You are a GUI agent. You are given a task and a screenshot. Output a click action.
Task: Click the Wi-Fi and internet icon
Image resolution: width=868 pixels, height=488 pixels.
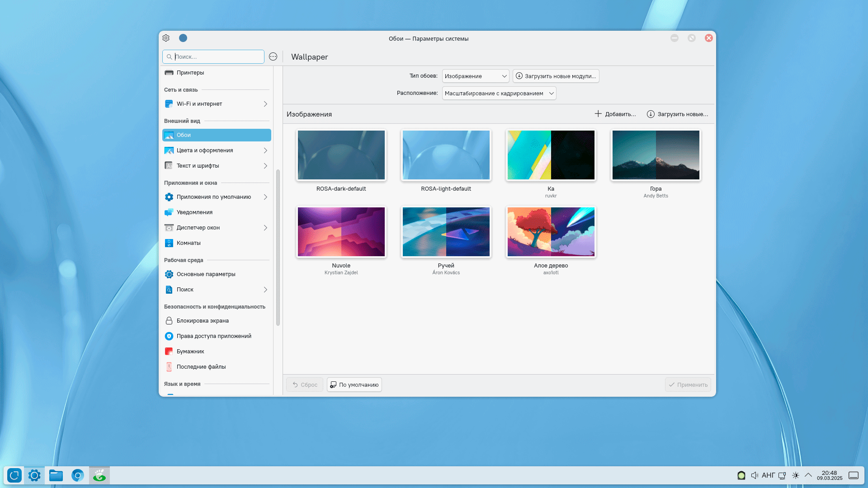tap(169, 104)
